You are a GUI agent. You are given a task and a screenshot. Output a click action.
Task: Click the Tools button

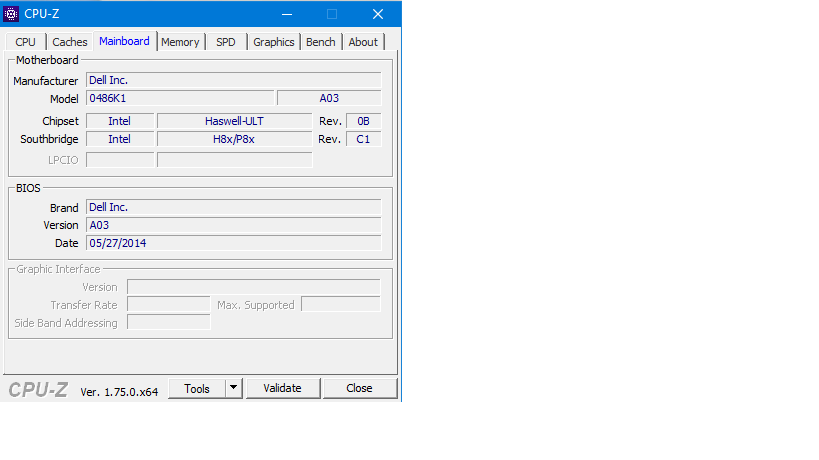(197, 388)
